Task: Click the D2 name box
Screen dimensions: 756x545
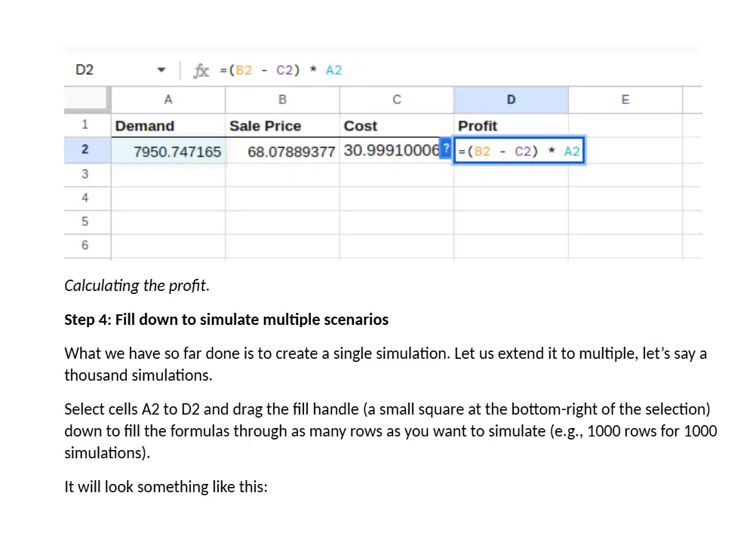Action: tap(85, 70)
